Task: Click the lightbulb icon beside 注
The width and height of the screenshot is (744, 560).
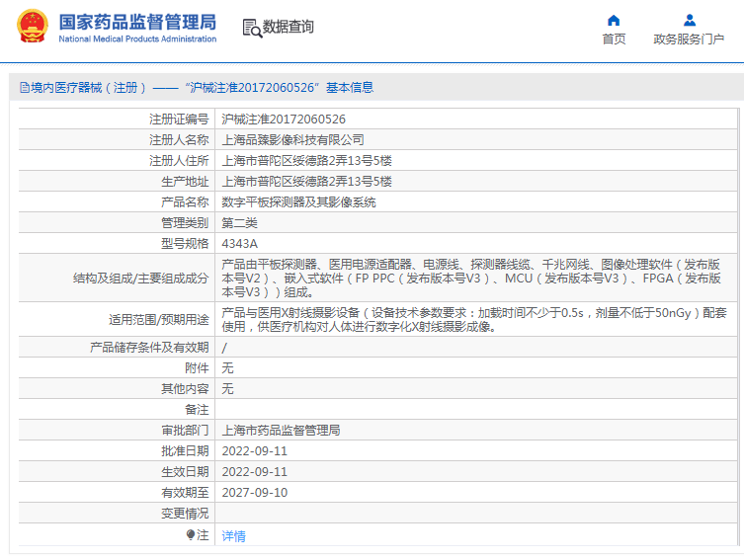Action: 191,535
